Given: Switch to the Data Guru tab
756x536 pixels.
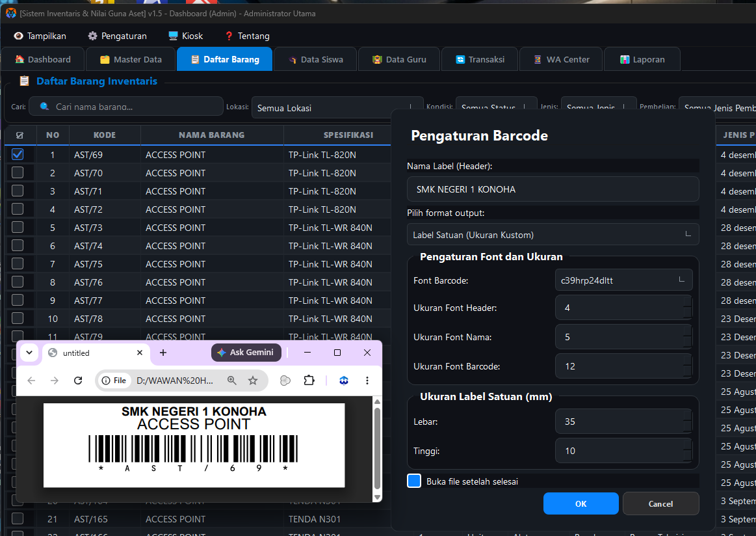Looking at the screenshot, I should 399,59.
